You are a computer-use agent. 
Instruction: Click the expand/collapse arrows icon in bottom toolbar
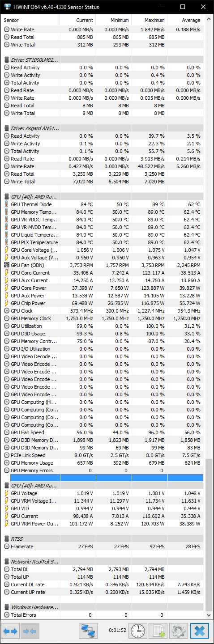point(10,631)
